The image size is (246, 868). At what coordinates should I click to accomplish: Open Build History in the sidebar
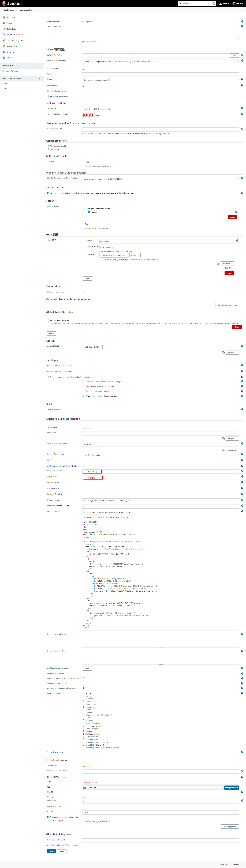click(x=12, y=29)
